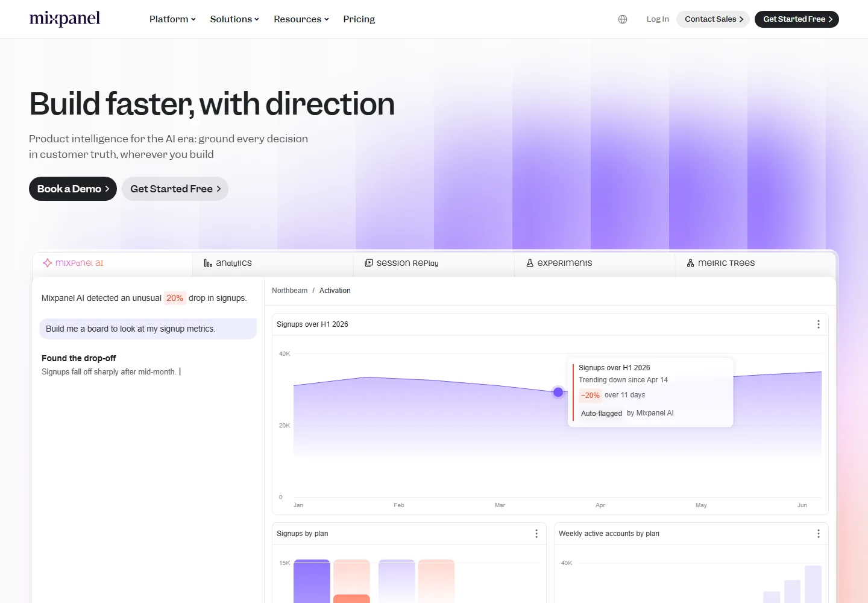The width and height of the screenshot is (868, 603).
Task: Switch to the Analytics tab
Action: click(273, 264)
